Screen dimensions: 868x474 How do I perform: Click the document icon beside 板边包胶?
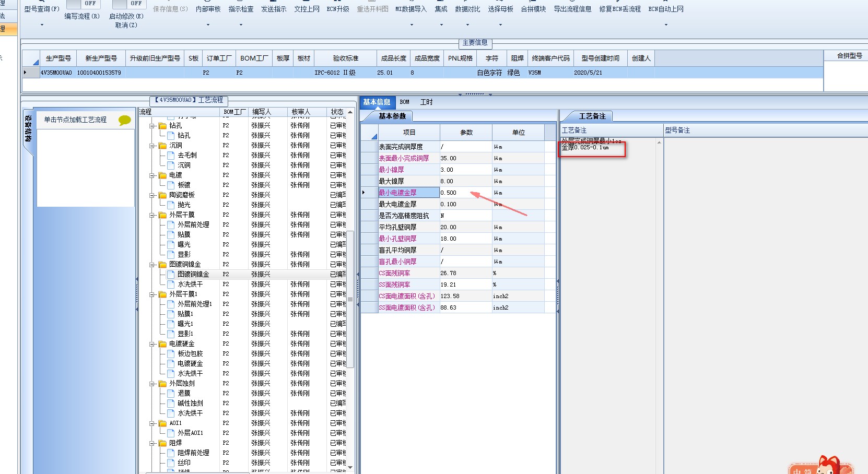coord(171,354)
